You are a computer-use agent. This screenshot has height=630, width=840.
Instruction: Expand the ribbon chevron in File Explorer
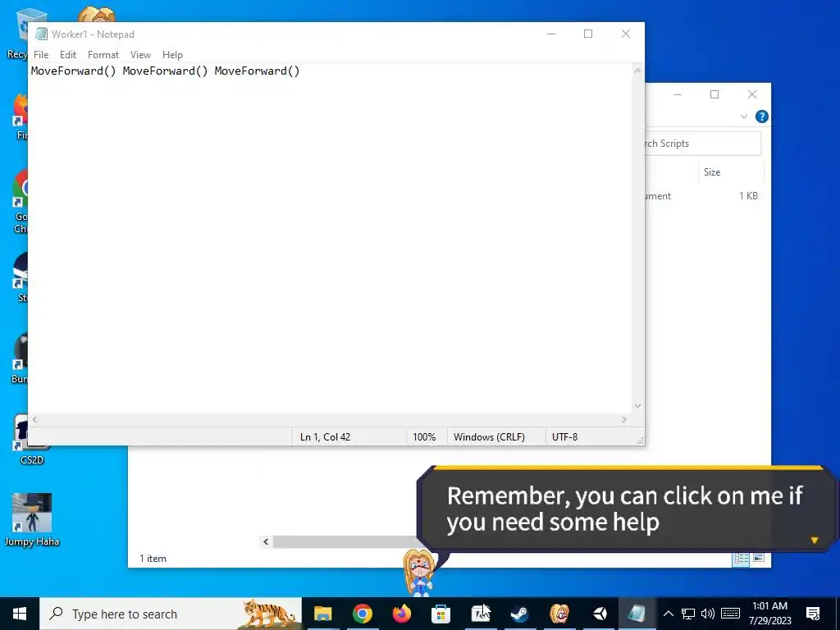click(743, 116)
